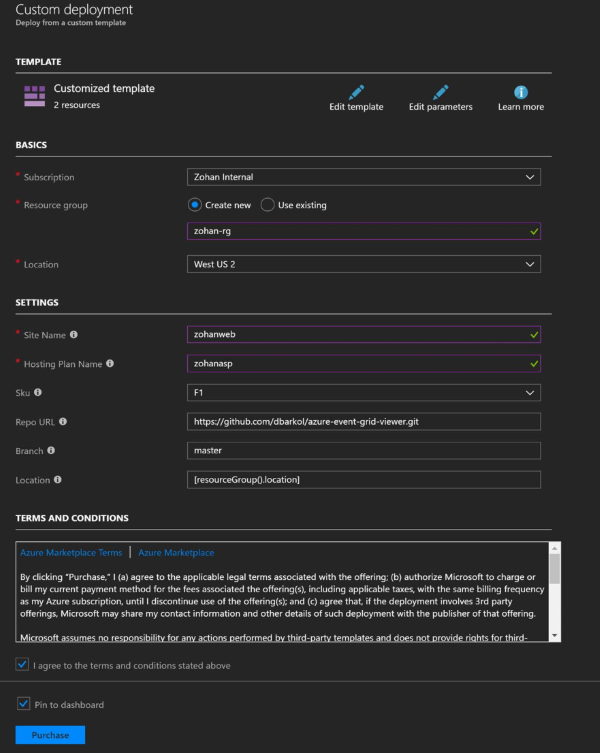Show info tooltip next to Branch
Screen dimensions: 600x753
click(51, 450)
